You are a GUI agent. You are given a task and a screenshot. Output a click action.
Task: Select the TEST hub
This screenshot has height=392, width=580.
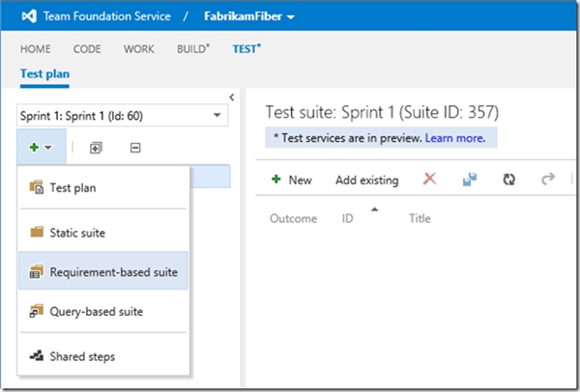tap(246, 49)
